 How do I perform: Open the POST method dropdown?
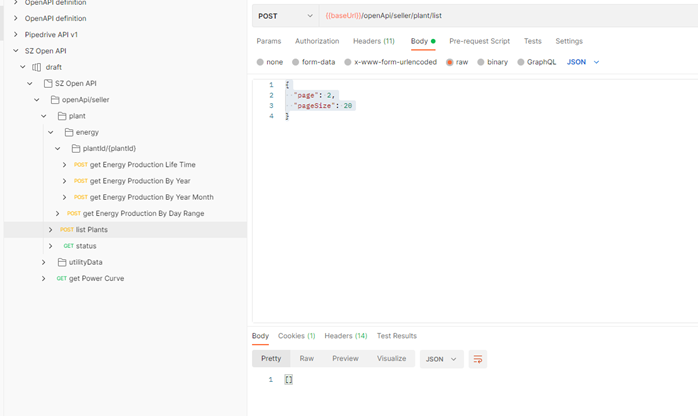[285, 16]
